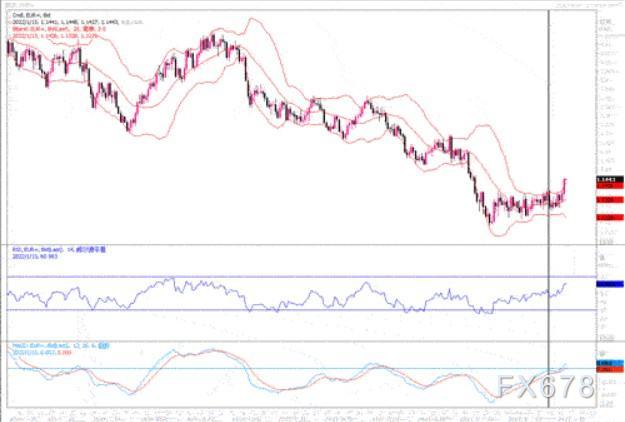Click the RSI lower horizontal level line
The height and width of the screenshot is (422, 625).
300,310
